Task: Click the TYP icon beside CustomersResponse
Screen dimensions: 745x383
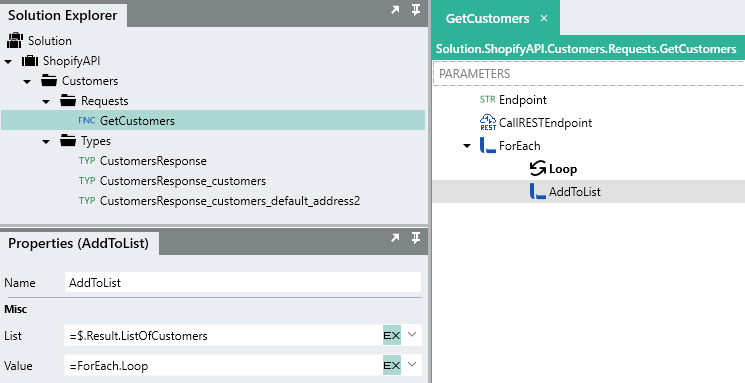Action: 87,161
